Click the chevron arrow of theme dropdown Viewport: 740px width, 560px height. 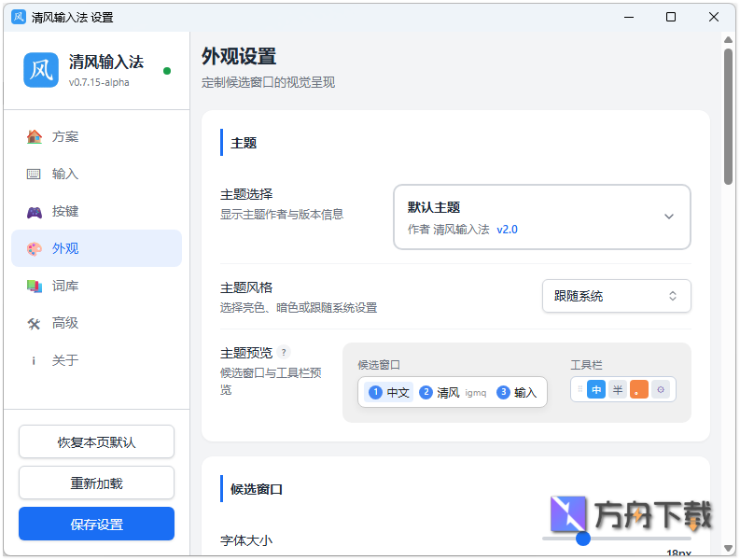pyautogui.click(x=669, y=217)
